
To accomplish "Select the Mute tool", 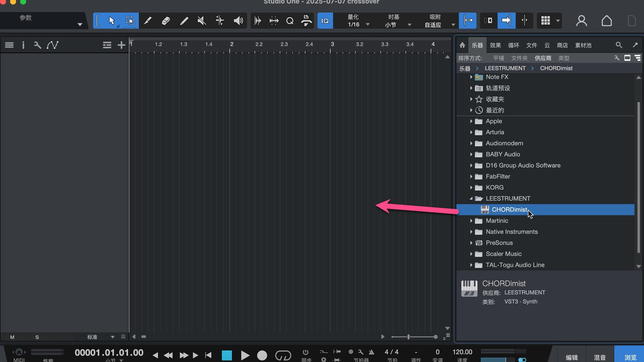I will (202, 21).
